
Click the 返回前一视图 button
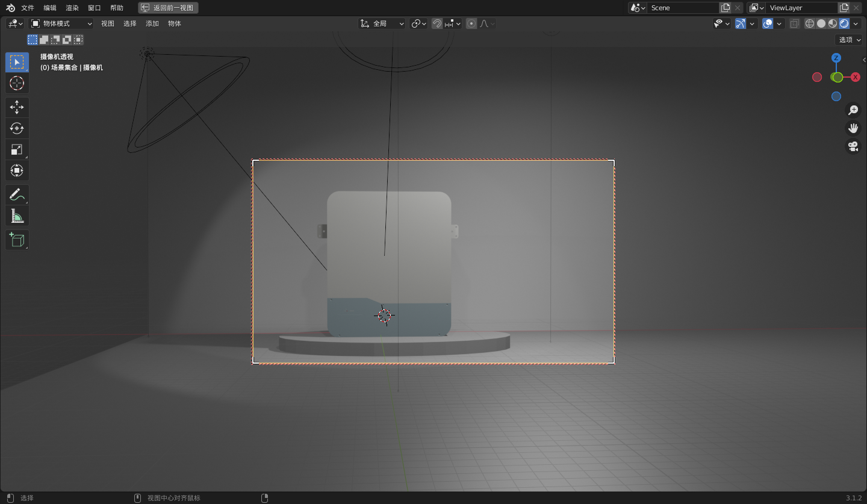168,8
